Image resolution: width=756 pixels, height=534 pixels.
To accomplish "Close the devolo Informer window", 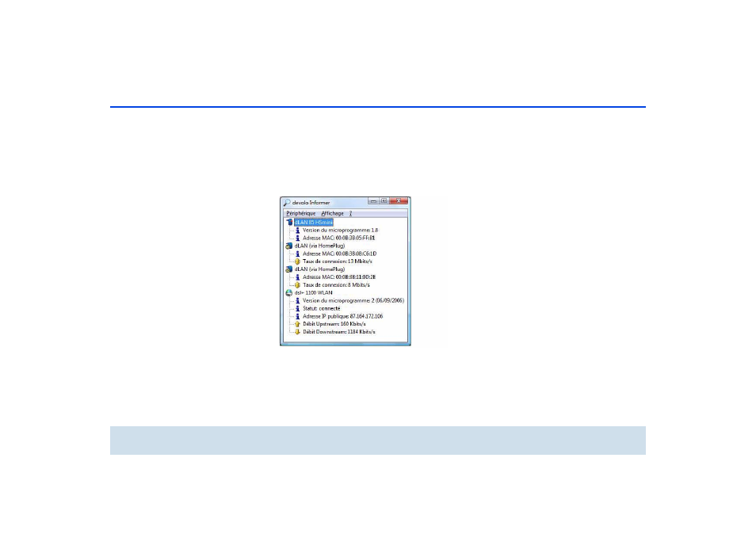I will pos(399,201).
